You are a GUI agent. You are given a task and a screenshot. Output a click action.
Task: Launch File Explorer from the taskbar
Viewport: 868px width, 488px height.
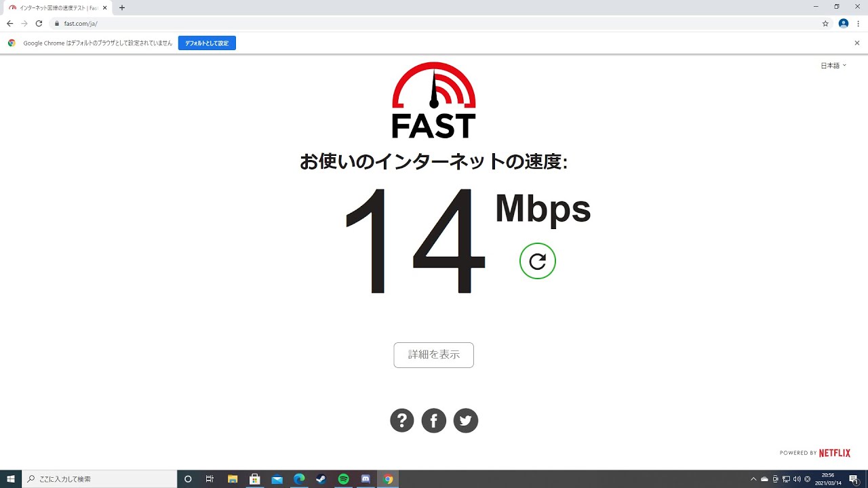point(233,479)
